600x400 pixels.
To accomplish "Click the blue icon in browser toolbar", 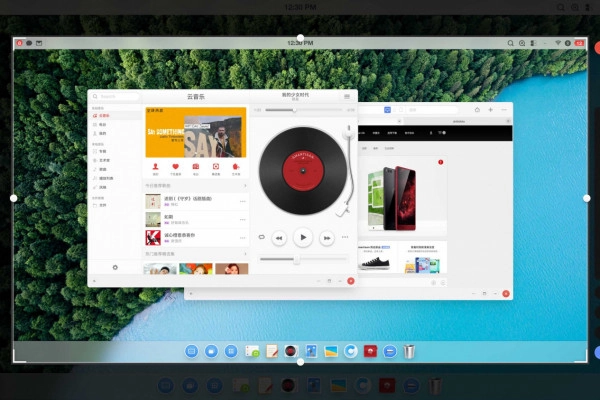I will point(387,110).
